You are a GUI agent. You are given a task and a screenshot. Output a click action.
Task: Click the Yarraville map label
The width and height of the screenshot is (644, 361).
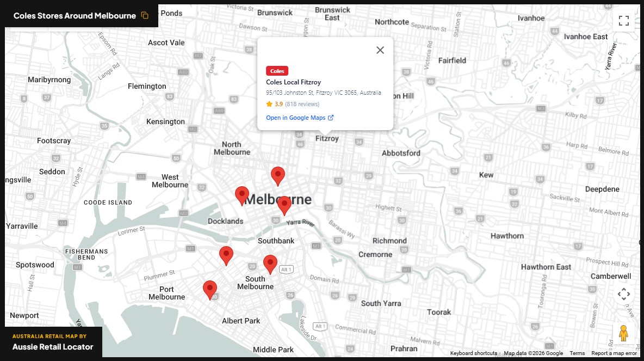(22, 226)
